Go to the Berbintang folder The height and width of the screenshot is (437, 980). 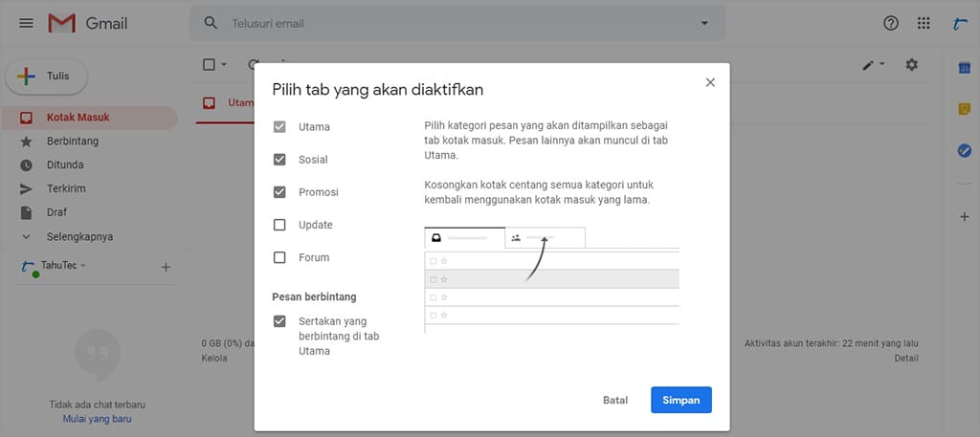73,142
